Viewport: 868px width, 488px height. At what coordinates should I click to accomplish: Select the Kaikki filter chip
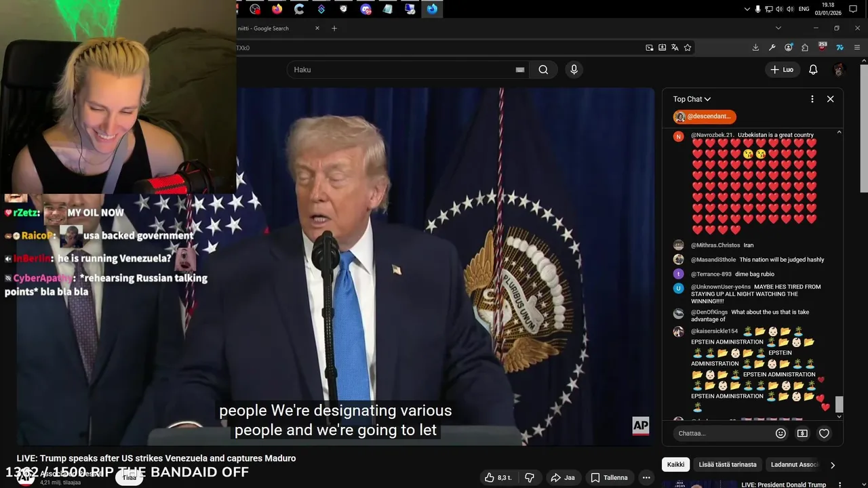click(675, 465)
